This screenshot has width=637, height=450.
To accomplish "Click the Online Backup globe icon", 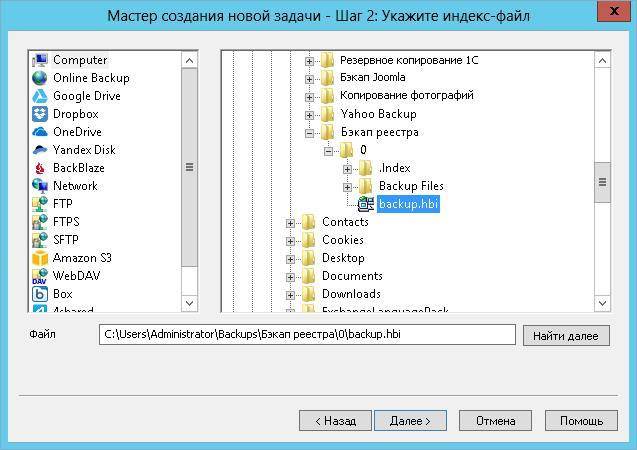I will tap(40, 78).
